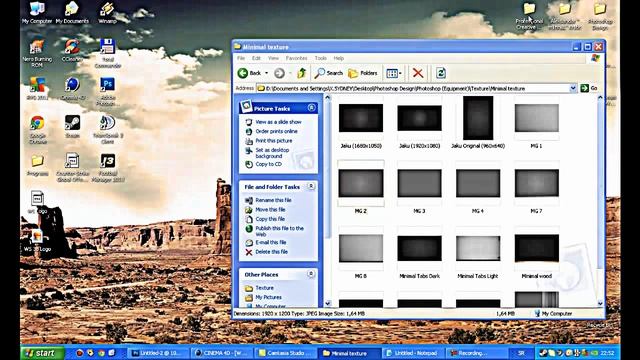Click the Start button
Screen dimensions: 640x360
pos(42,353)
